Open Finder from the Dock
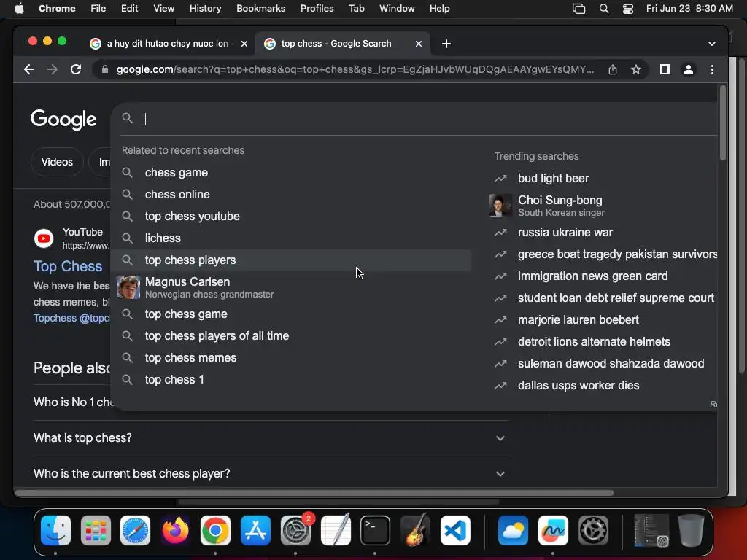 tap(55, 530)
